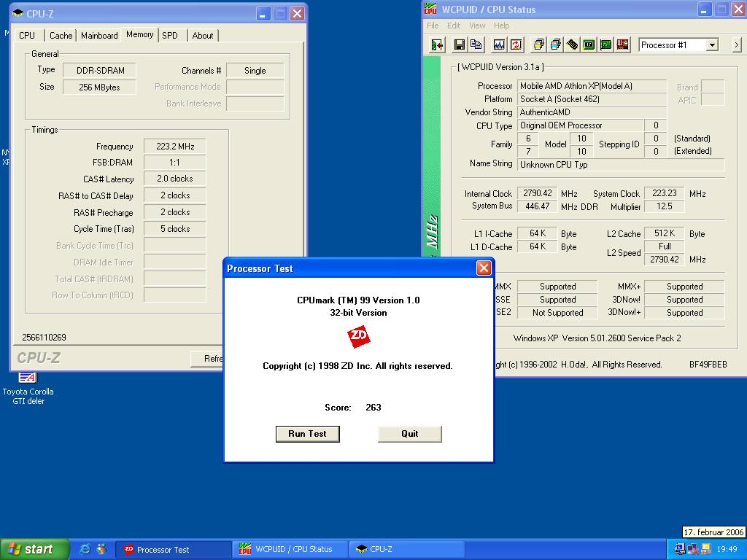Image resolution: width=747 pixels, height=560 pixels.
Task: Click the Processor name Mobile AMD Athlon XP field
Action: click(x=592, y=86)
